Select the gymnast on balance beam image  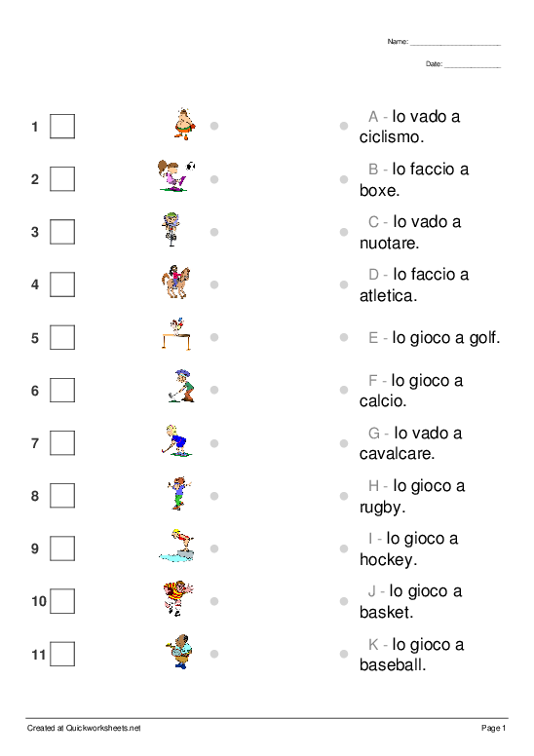pos(176,333)
